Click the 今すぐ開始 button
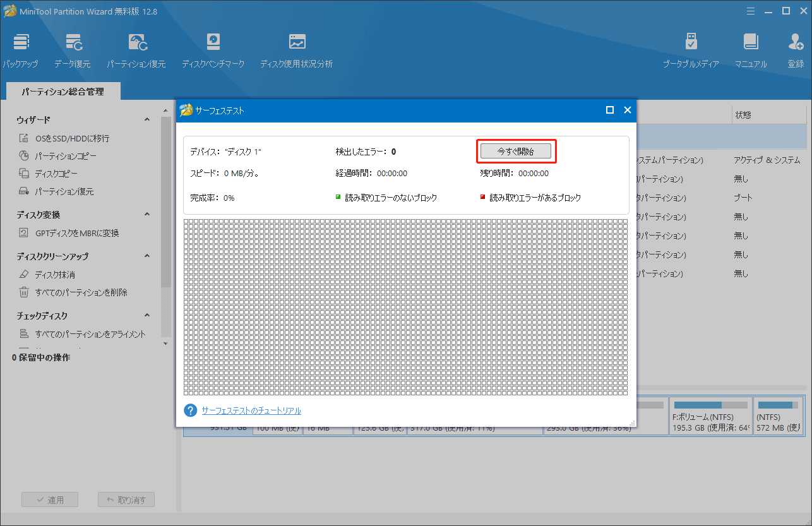 [x=516, y=151]
